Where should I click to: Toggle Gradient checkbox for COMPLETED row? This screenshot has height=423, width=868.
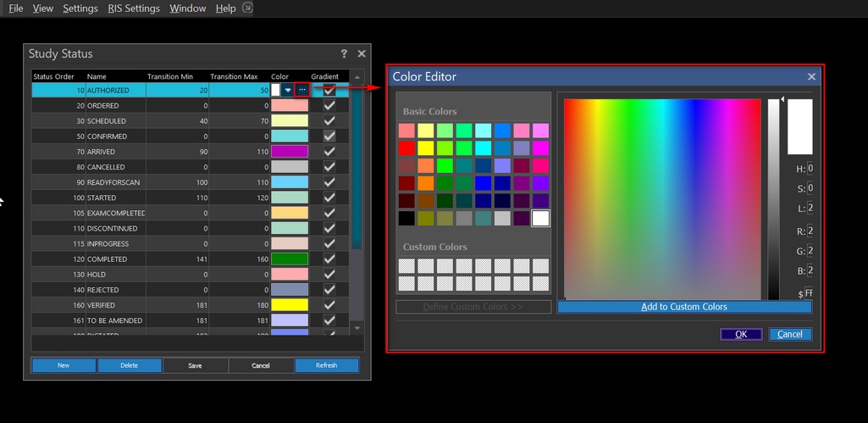329,259
